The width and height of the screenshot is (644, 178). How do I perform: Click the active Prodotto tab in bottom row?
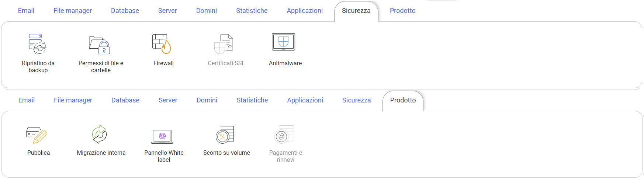[x=403, y=100]
